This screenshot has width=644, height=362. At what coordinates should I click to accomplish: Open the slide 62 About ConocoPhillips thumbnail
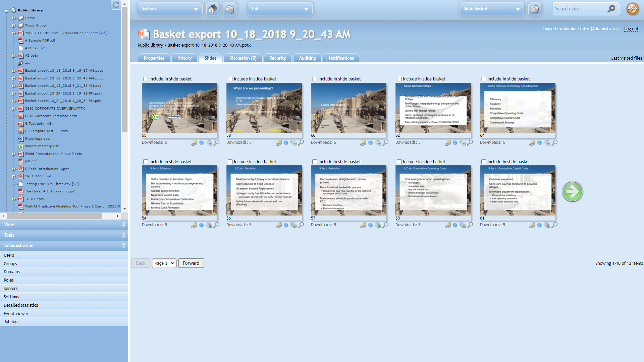(433, 108)
